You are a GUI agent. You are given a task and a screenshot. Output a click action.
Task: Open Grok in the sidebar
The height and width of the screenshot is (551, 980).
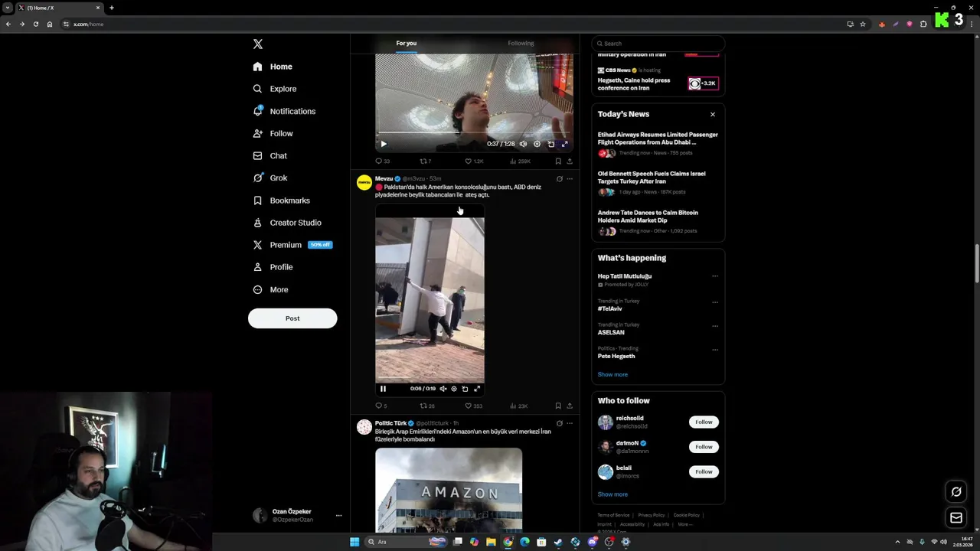pos(270,178)
